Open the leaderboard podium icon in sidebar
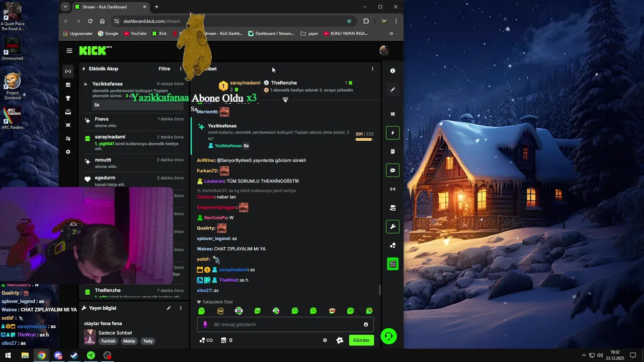This screenshot has width=644, height=362. click(68, 112)
